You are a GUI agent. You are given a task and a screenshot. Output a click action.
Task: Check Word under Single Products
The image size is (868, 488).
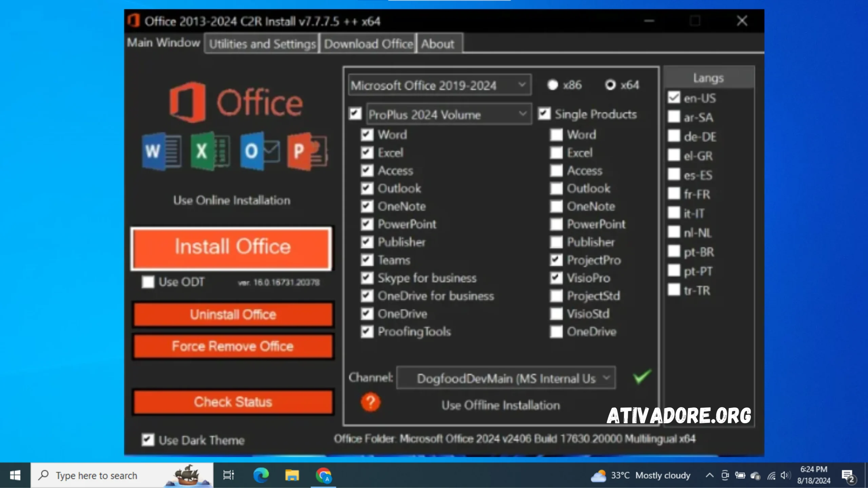556,135
